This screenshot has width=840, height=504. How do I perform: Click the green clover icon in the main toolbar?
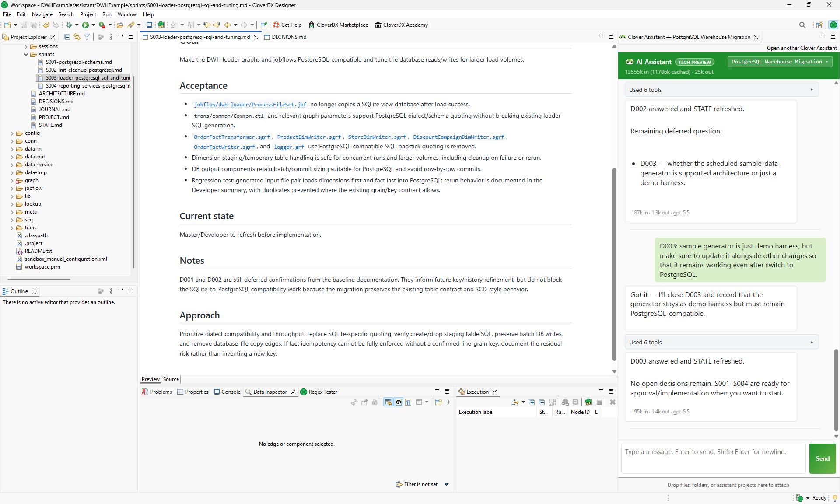pyautogui.click(x=161, y=25)
